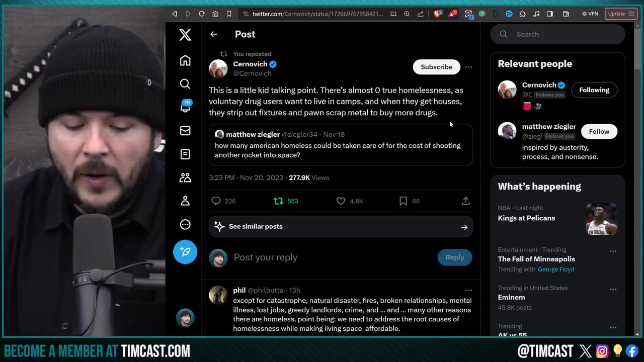Click the back arrow beside Post
Viewport: 644px width, 362px height.
tap(214, 34)
